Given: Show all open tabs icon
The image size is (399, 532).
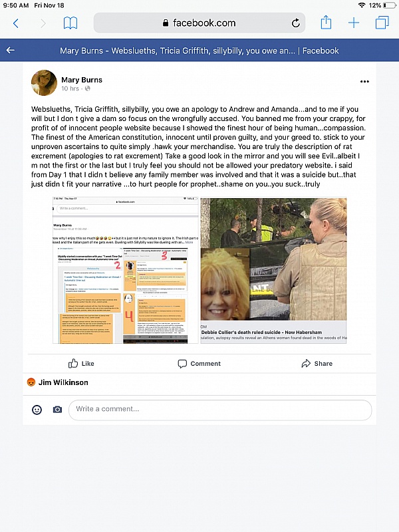Looking at the screenshot, I should point(382,23).
